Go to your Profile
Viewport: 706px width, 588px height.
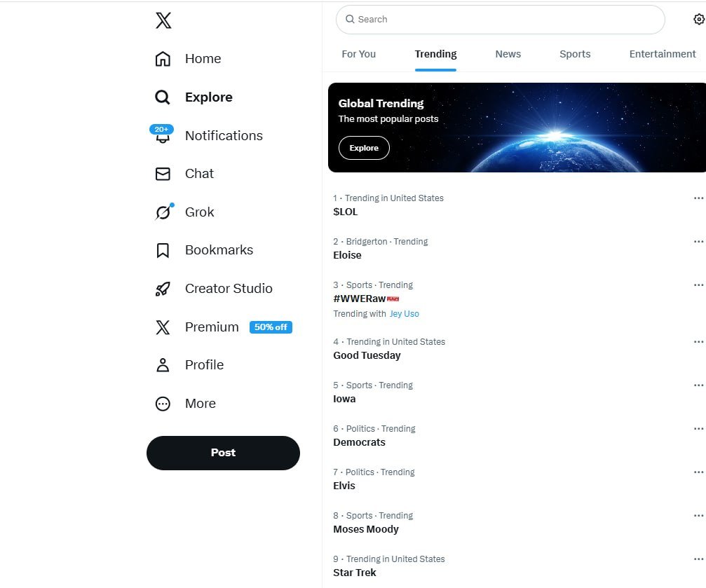(x=204, y=364)
